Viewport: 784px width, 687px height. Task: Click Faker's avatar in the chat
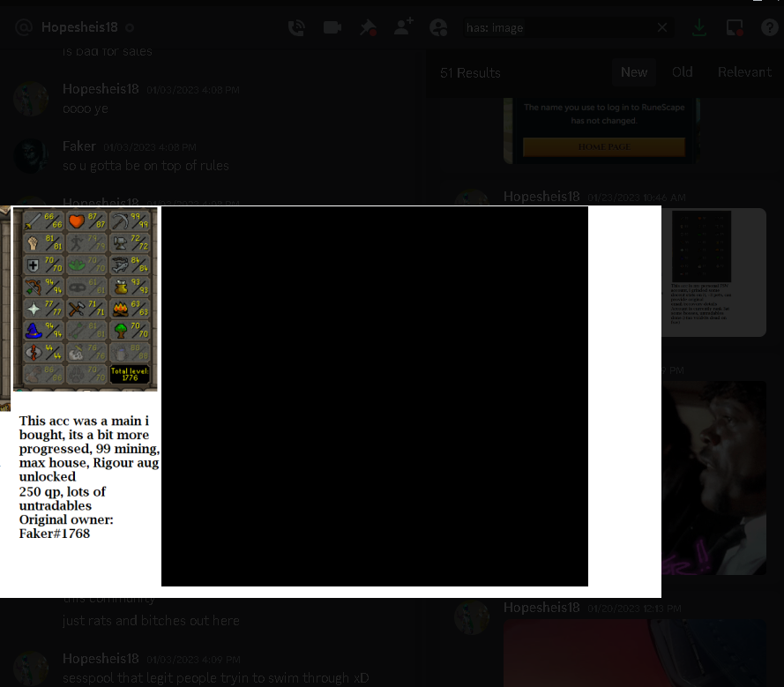click(x=31, y=156)
